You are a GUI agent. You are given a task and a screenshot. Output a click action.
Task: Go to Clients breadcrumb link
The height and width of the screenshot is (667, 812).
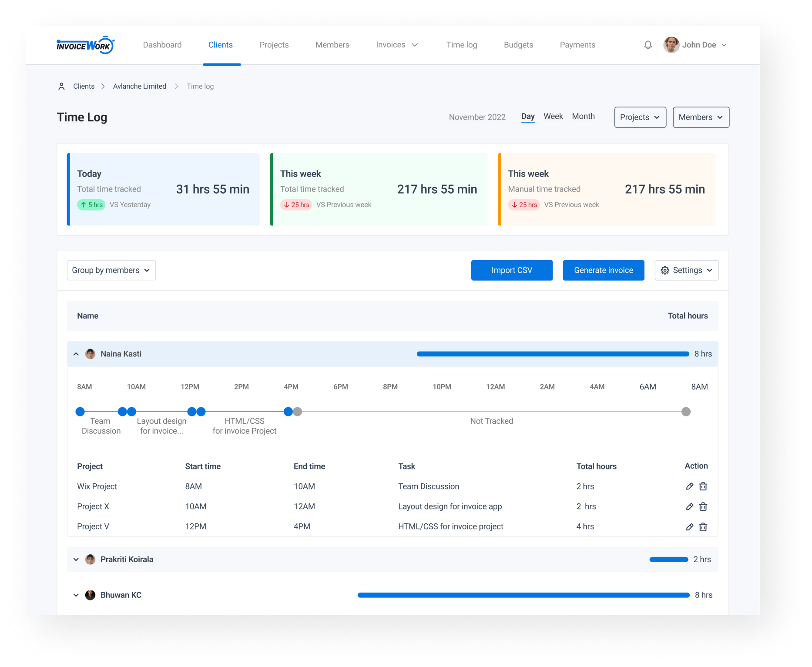(84, 86)
